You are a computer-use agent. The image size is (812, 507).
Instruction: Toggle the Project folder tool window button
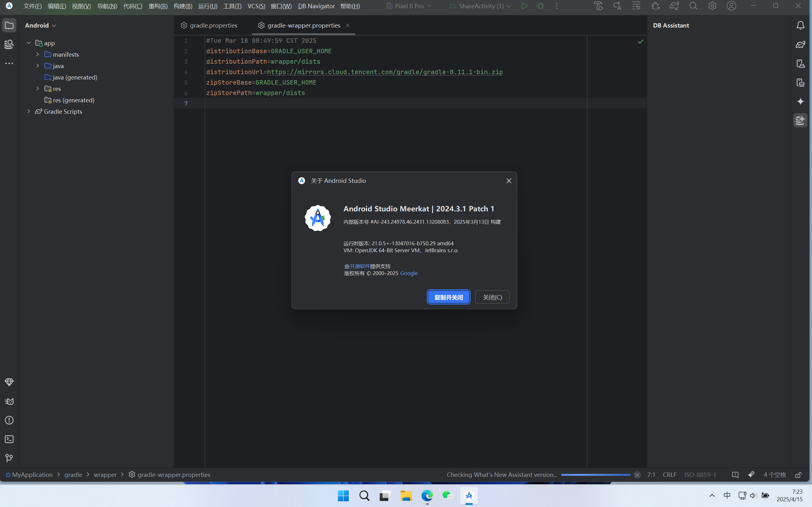(x=9, y=25)
